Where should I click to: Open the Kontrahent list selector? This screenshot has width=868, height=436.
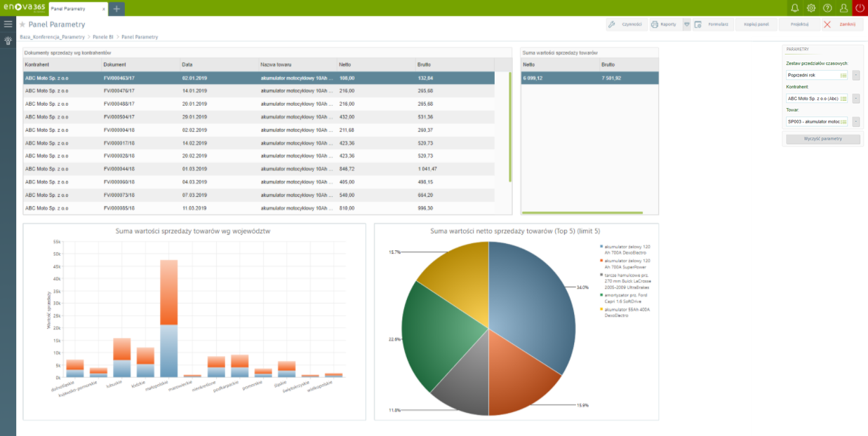(x=843, y=99)
